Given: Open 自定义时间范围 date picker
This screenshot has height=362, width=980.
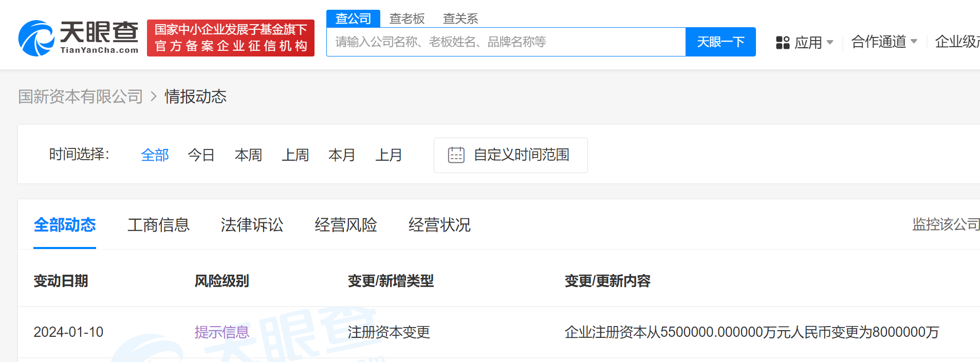Looking at the screenshot, I should (511, 155).
